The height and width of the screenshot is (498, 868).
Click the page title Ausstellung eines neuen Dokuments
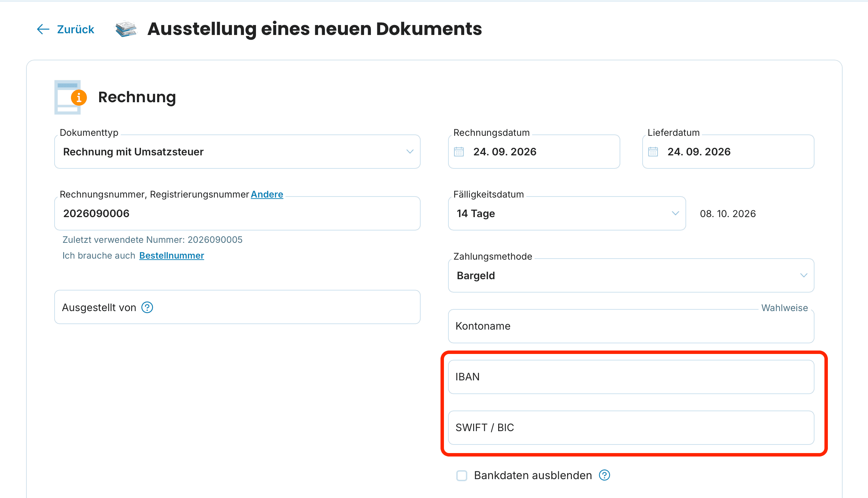315,29
